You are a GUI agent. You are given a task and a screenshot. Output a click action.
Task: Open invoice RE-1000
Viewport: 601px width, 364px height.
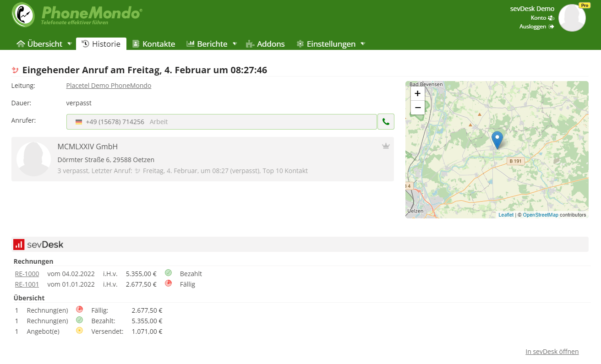click(27, 274)
